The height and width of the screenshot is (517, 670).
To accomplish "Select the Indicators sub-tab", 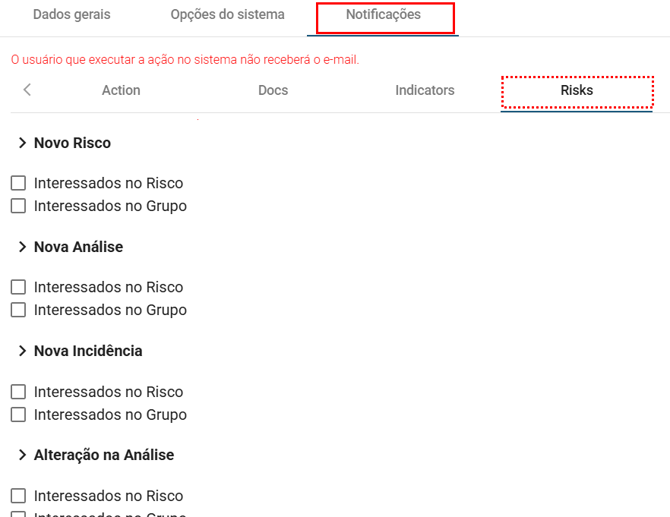I will (424, 90).
